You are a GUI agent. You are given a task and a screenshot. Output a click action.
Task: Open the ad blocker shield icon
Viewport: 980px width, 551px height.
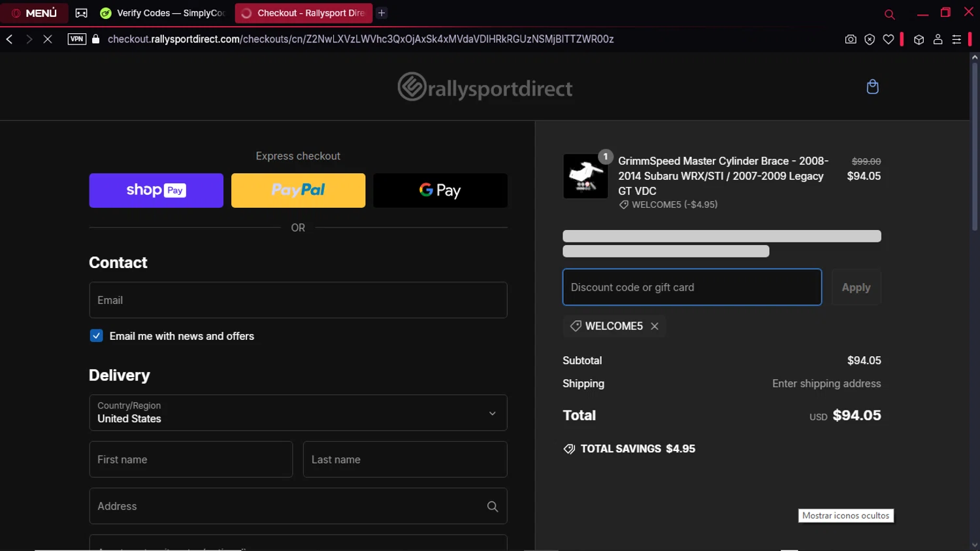(x=870, y=39)
